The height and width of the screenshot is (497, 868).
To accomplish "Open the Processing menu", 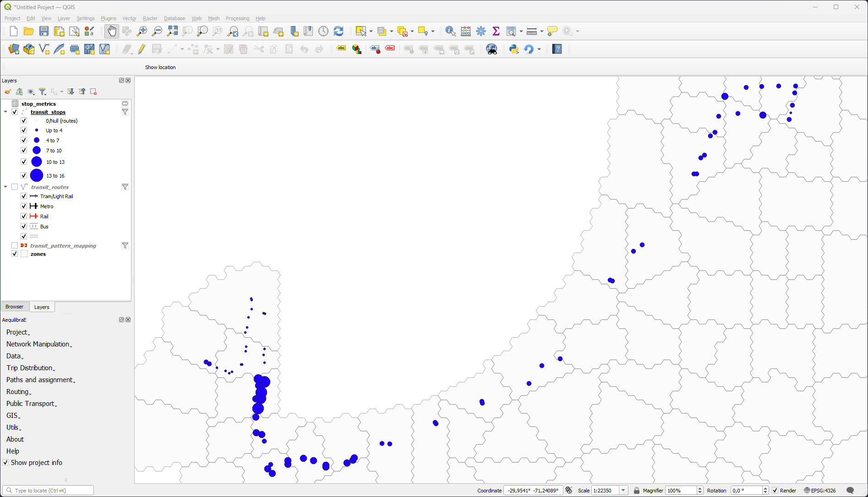I will tap(237, 18).
